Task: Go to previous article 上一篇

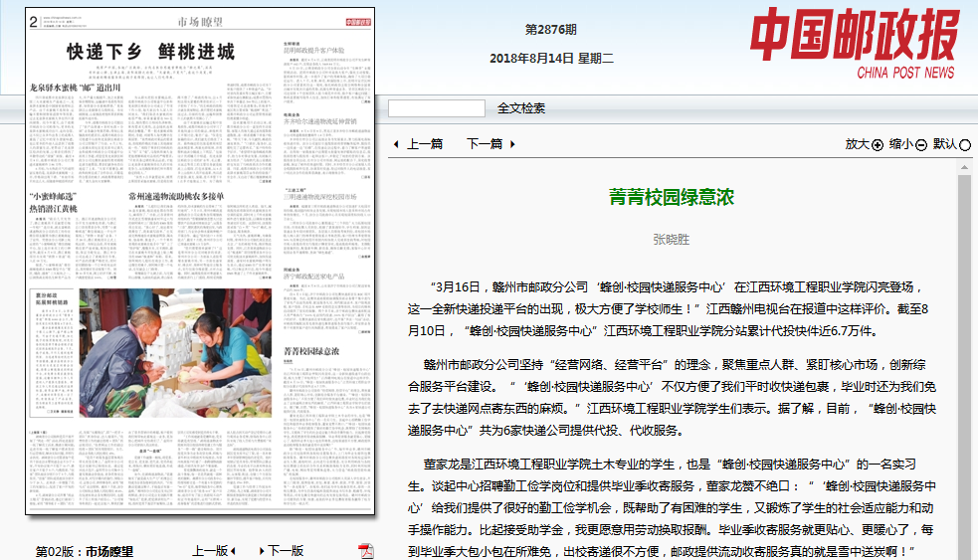Action: click(425, 144)
